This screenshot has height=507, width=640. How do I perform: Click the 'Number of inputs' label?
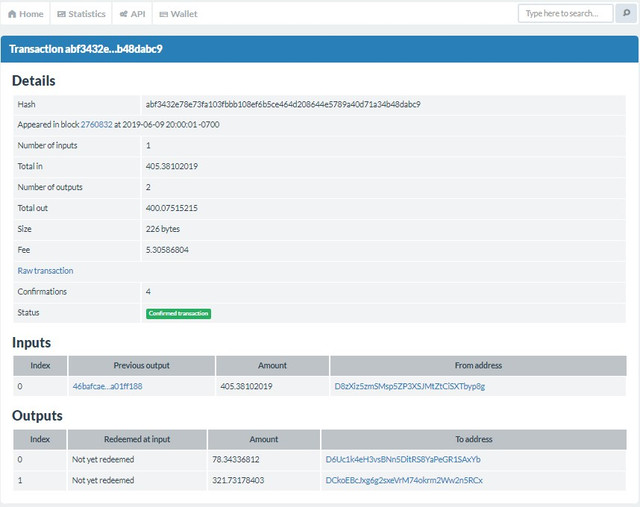(x=47, y=145)
